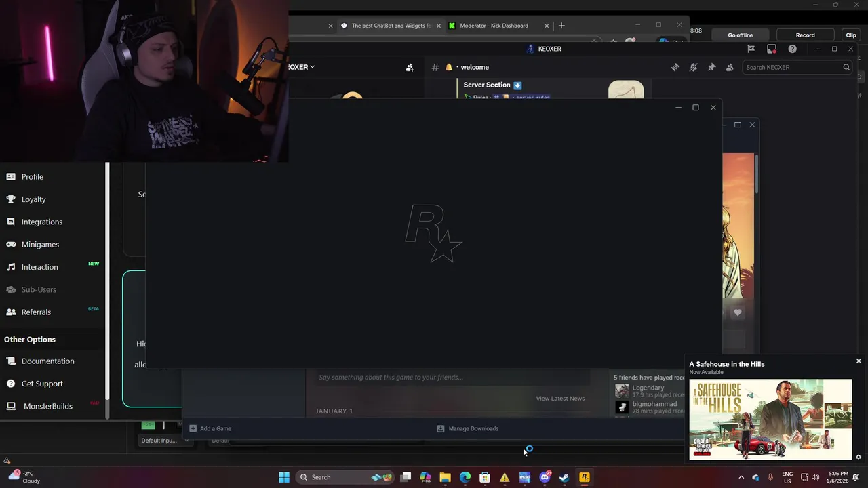Open Discord threads icon in channel header
868x488 pixels.
675,67
